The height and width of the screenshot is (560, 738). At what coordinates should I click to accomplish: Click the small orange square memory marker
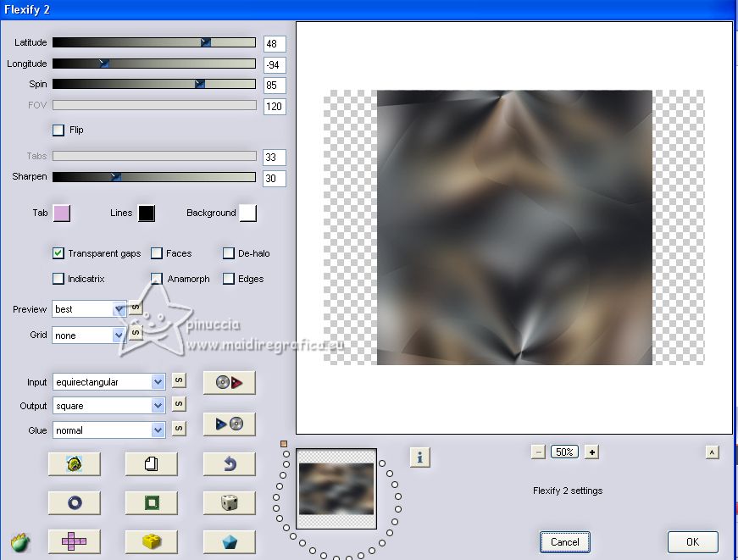[283, 444]
